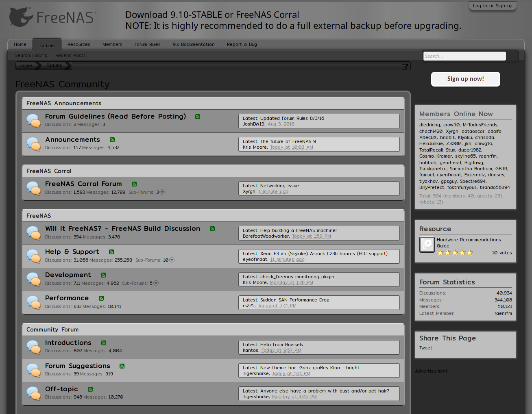532x414 pixels.
Task: Click the Hardware Recommendations Guide star rating
Action: [x=455, y=253]
